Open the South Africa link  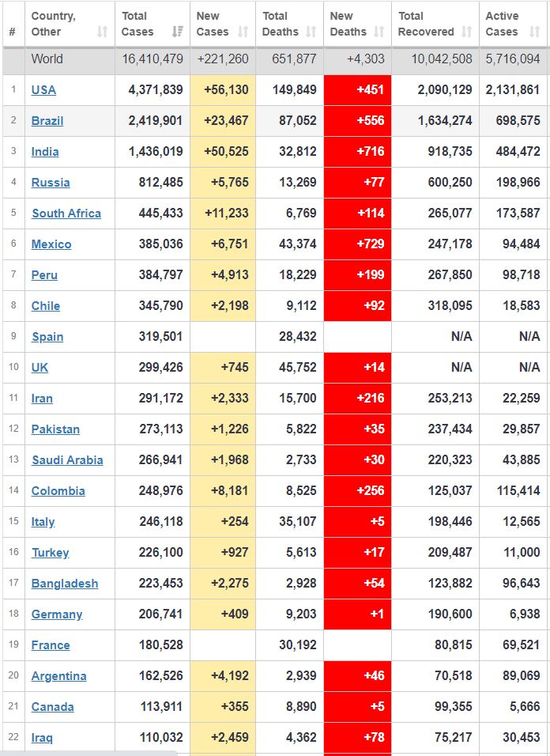point(66,214)
